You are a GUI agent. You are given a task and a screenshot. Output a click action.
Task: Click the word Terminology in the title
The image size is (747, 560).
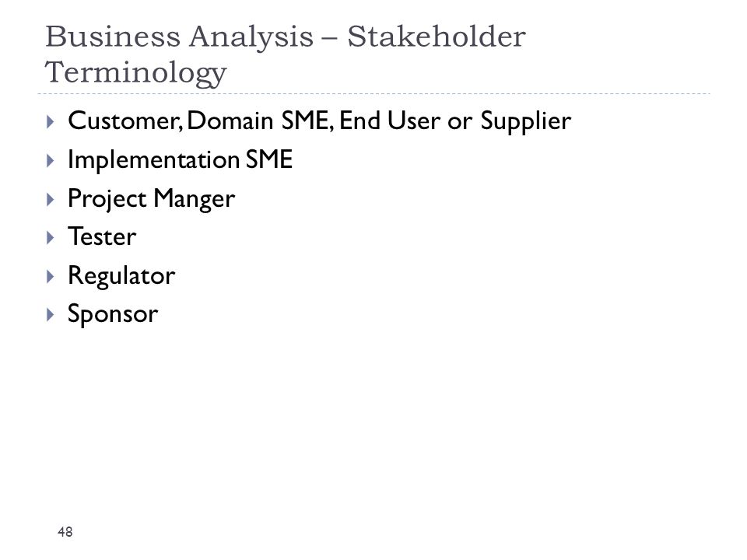tap(135, 73)
